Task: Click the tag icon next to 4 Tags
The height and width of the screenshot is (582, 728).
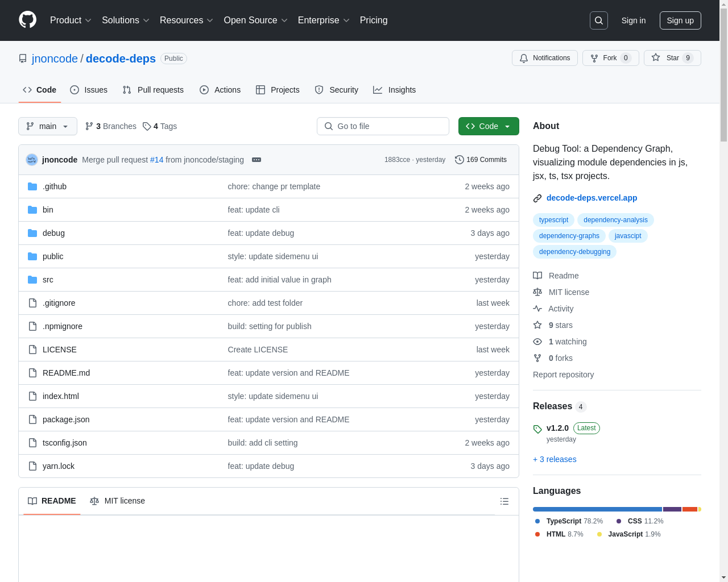Action: (x=147, y=126)
